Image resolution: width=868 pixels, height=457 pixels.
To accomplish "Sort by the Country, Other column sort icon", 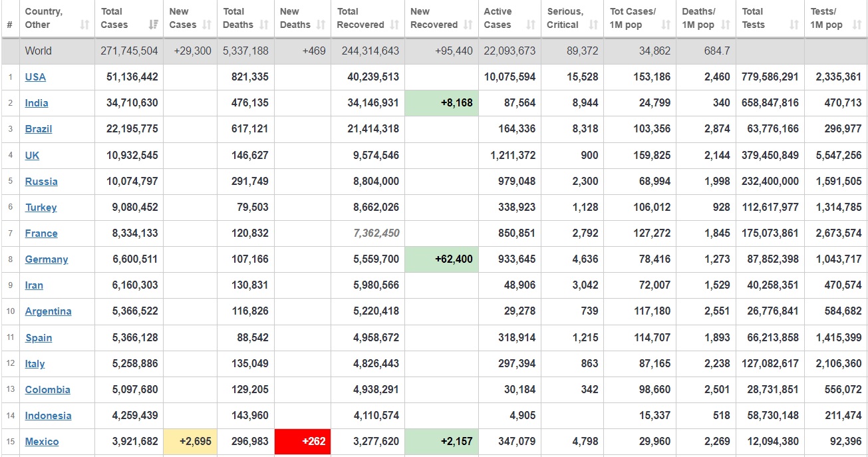I will pyautogui.click(x=84, y=25).
